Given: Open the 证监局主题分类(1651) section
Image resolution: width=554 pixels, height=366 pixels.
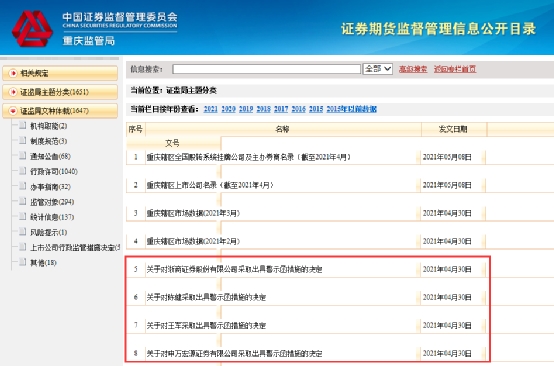Looking at the screenshot, I should point(60,92).
